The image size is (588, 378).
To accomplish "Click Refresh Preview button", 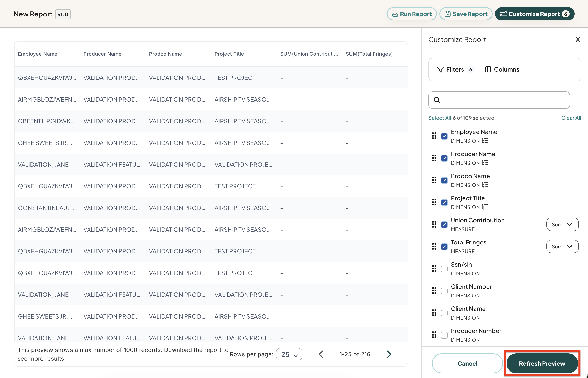I will click(x=542, y=363).
